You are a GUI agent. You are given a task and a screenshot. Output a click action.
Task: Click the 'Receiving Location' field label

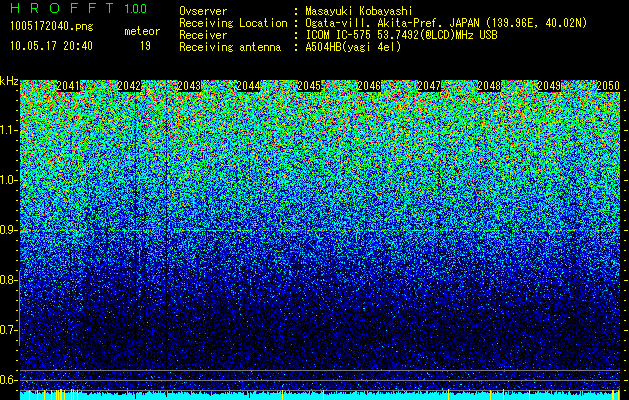233,23
